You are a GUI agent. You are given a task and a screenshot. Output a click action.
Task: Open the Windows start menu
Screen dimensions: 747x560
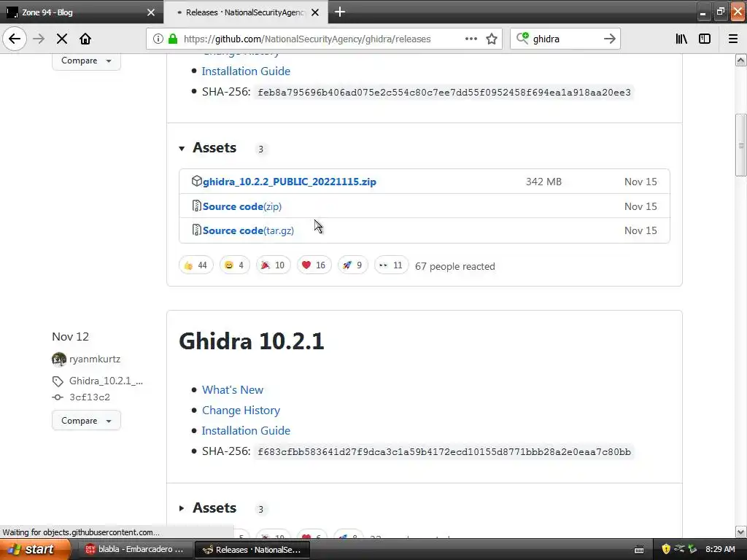click(34, 549)
